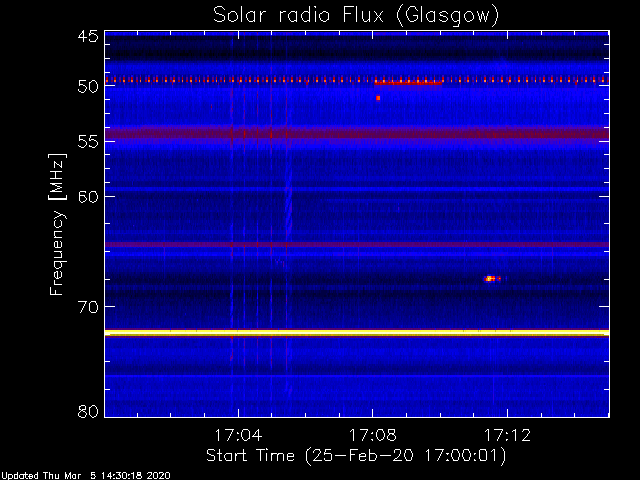Viewport: 640px width, 480px height.
Task: Click the 17:12 time tick label
Action: pos(507,435)
